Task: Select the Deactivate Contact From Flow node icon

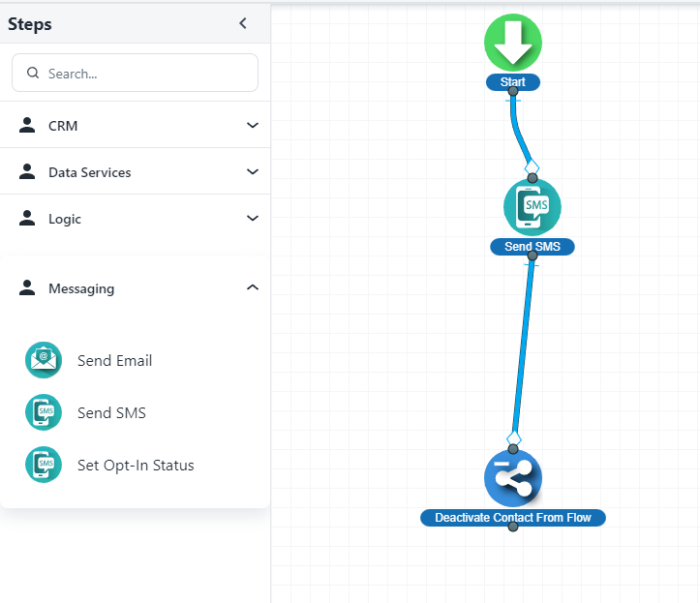Action: 512,478
